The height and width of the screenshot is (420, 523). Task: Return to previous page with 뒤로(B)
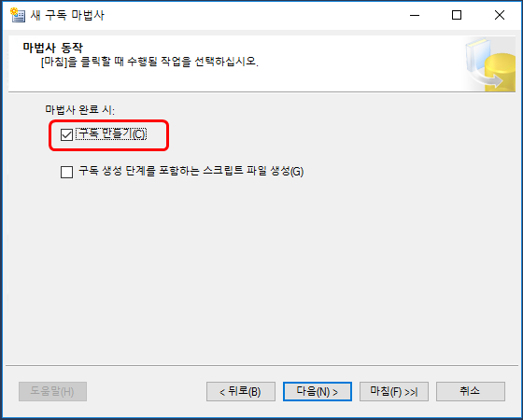point(241,391)
